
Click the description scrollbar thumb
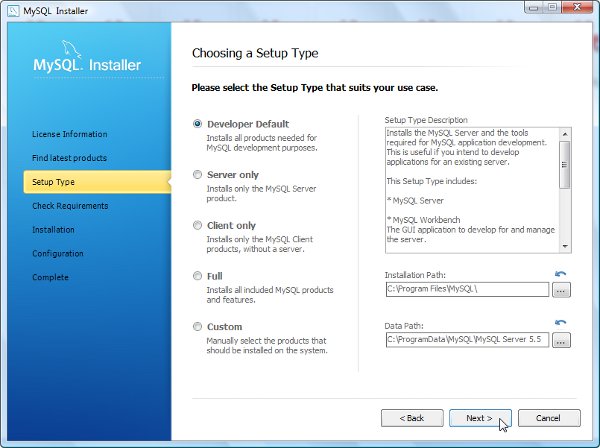(565, 165)
